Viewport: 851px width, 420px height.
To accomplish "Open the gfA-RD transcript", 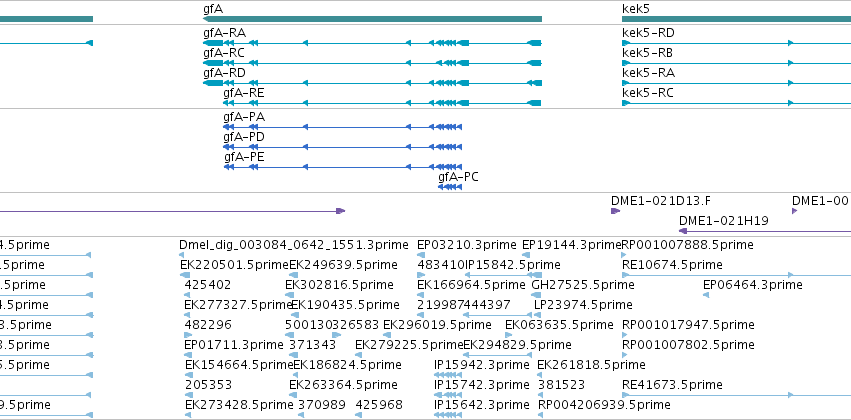I will (224, 73).
